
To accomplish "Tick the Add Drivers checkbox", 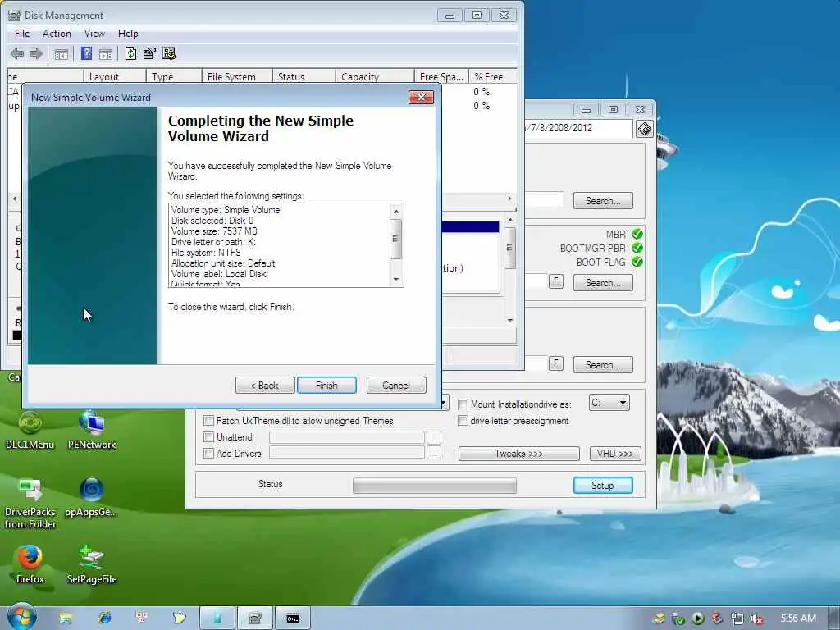I will (x=209, y=453).
